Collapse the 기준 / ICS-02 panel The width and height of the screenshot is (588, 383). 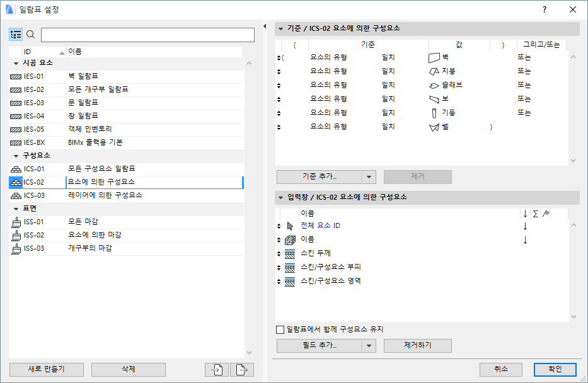280,28
